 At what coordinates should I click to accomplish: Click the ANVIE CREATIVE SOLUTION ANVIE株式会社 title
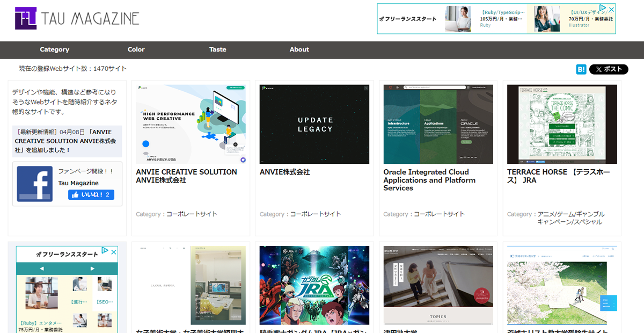click(186, 176)
